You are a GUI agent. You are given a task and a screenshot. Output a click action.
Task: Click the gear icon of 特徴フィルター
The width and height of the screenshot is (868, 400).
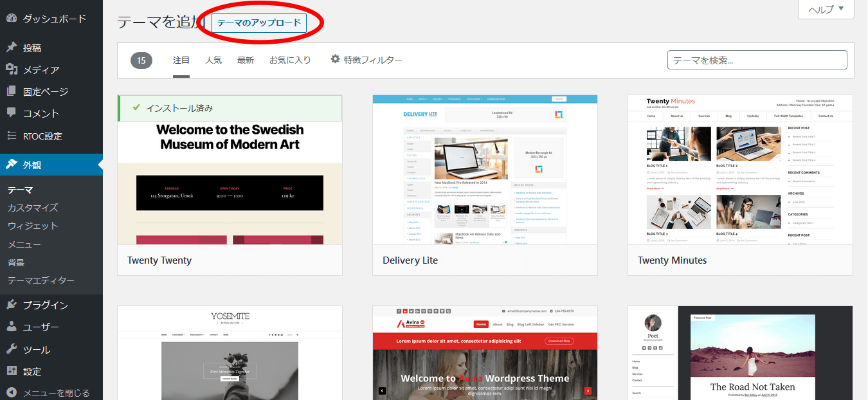coord(335,59)
